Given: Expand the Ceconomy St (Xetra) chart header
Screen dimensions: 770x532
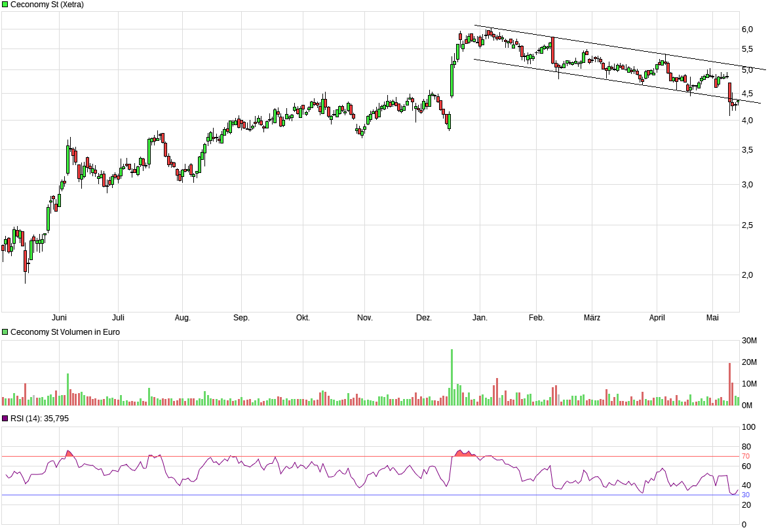Looking at the screenshot, I should pos(46,4).
